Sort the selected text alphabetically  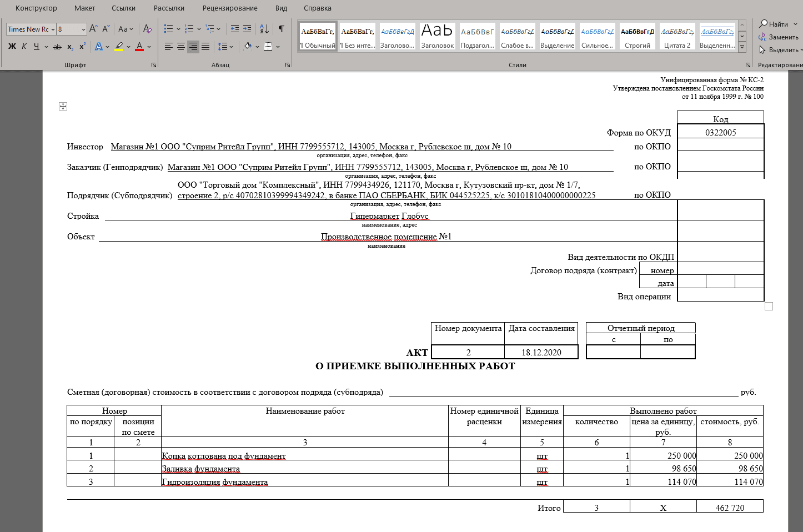pyautogui.click(x=265, y=29)
